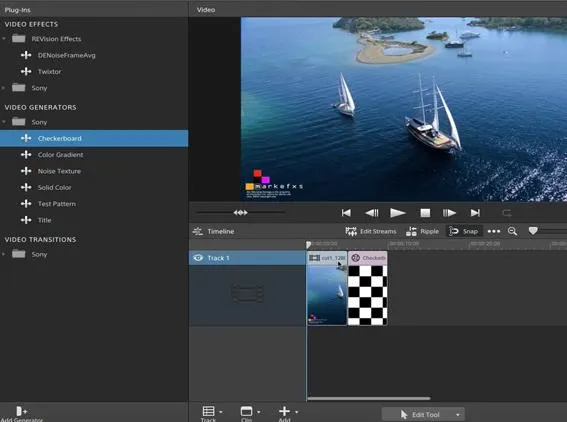
Task: Select the Test Pattern generator
Action: click(x=57, y=204)
